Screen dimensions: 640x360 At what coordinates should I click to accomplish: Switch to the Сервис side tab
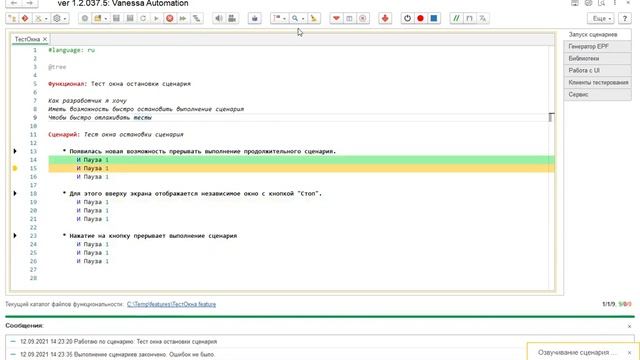tap(597, 94)
